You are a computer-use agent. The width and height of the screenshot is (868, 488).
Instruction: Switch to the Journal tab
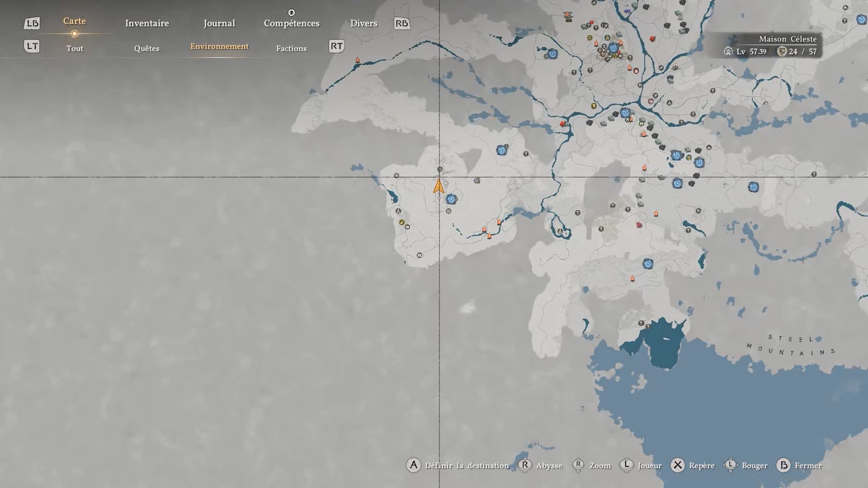tap(219, 23)
